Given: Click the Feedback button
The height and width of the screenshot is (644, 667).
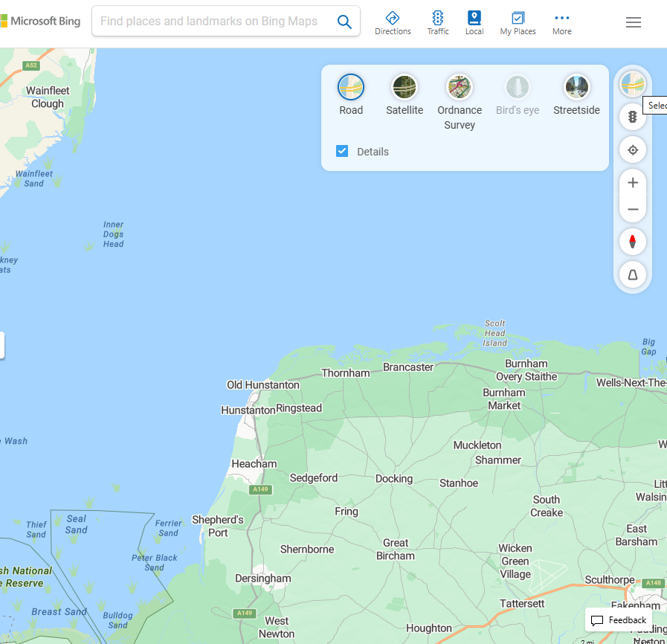Looking at the screenshot, I should (618, 619).
